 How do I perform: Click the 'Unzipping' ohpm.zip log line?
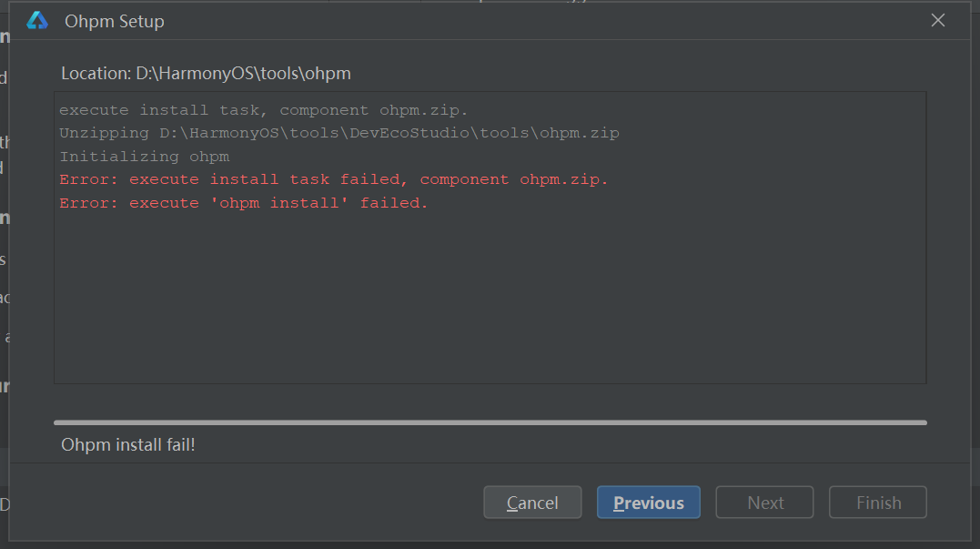(338, 133)
